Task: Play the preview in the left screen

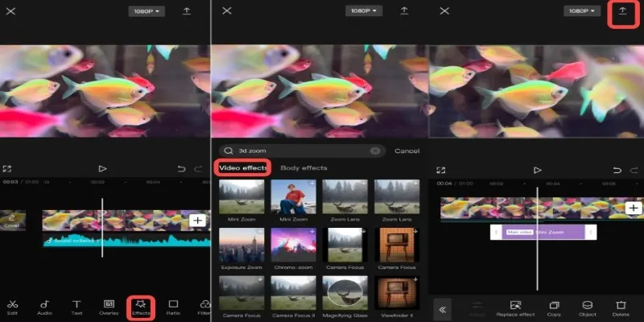Action: [x=102, y=169]
